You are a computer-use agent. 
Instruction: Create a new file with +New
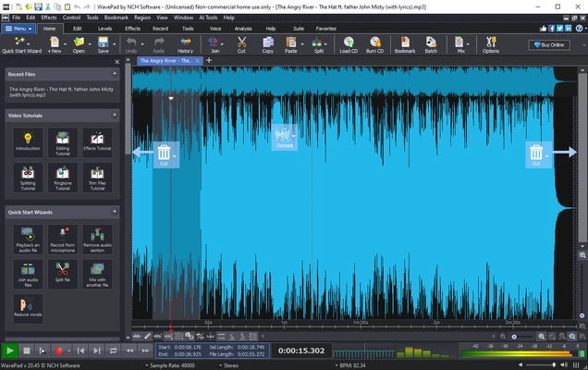pos(55,45)
